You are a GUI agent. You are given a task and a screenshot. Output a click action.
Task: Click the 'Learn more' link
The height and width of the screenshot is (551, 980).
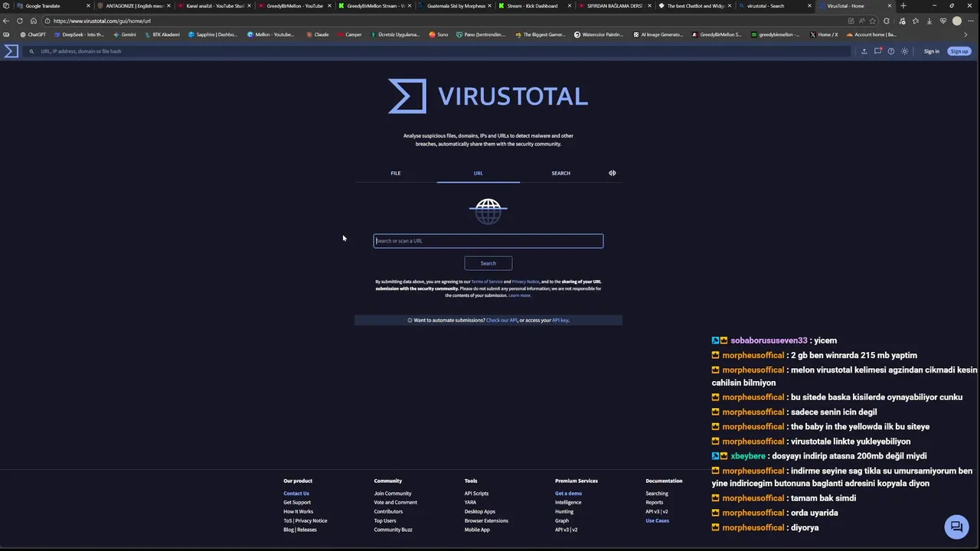(x=519, y=295)
